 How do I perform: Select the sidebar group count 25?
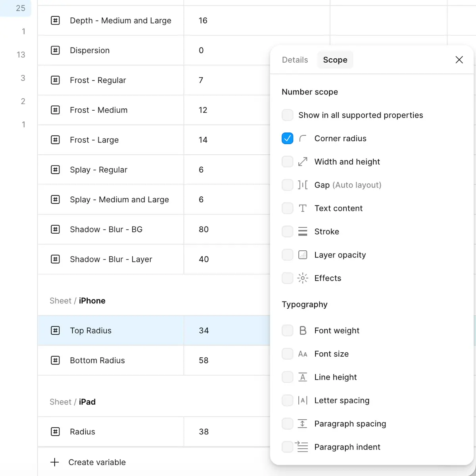[21, 8]
